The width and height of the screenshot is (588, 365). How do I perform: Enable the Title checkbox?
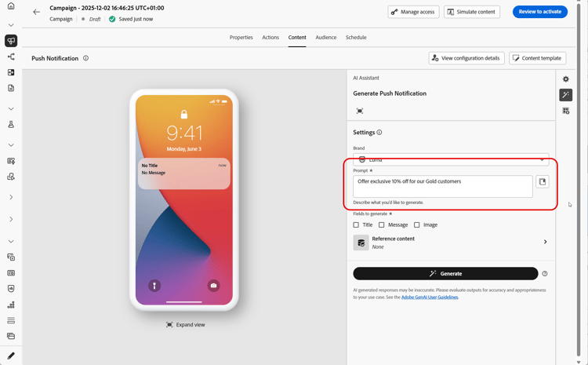click(x=356, y=225)
